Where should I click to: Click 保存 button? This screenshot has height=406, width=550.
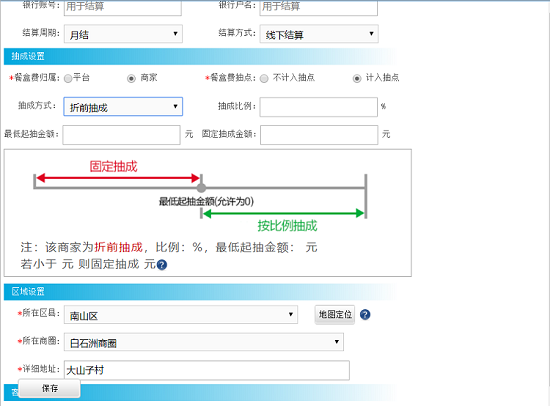point(49,388)
